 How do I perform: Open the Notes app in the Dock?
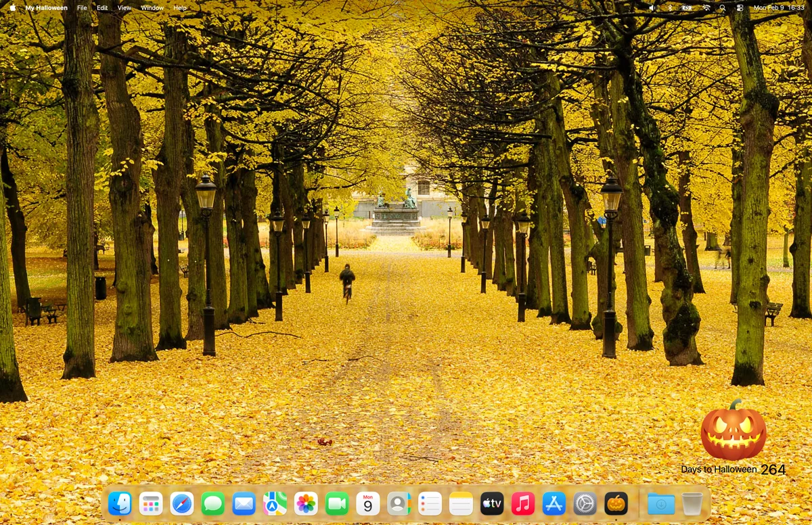(x=461, y=503)
